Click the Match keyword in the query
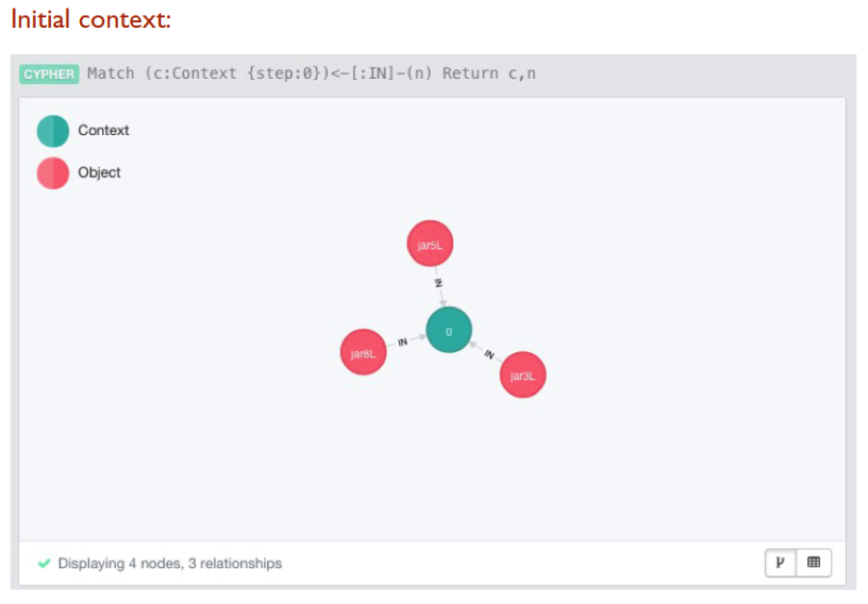The height and width of the screenshot is (604, 868). 111,73
